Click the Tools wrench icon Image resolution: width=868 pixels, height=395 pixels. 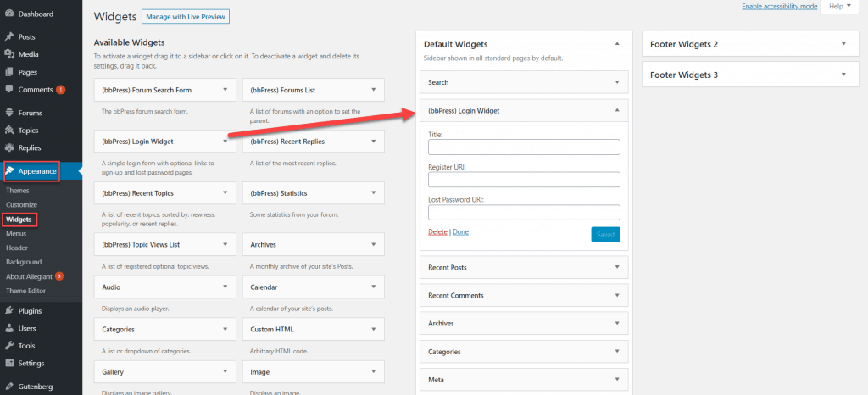click(x=8, y=346)
